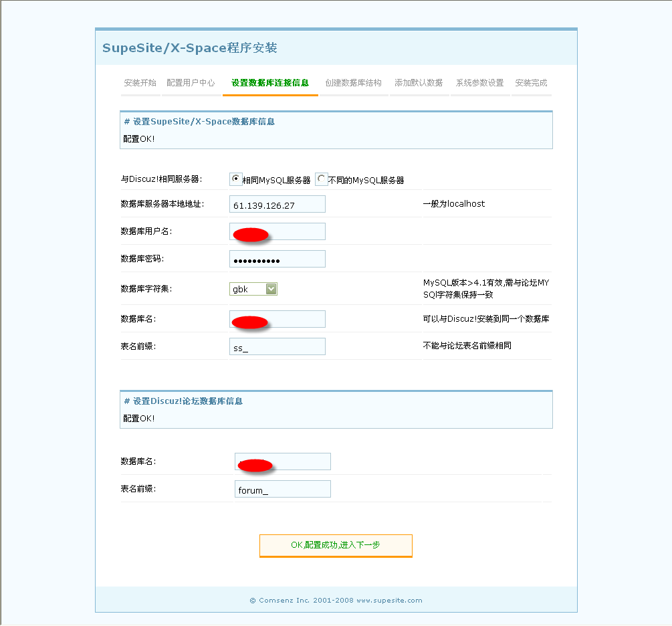
Task: Focus the Discuz forum 数据库名 input field
Action: click(282, 461)
